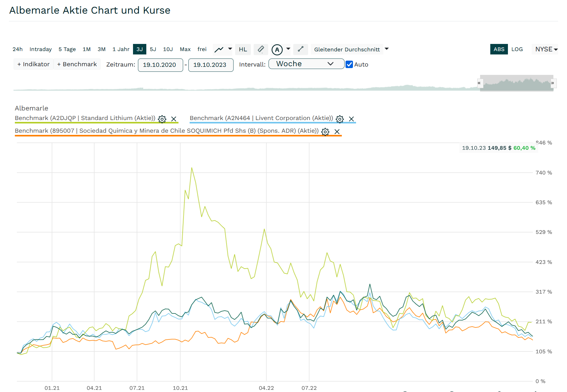Click the highlighted navigator range window

517,83
